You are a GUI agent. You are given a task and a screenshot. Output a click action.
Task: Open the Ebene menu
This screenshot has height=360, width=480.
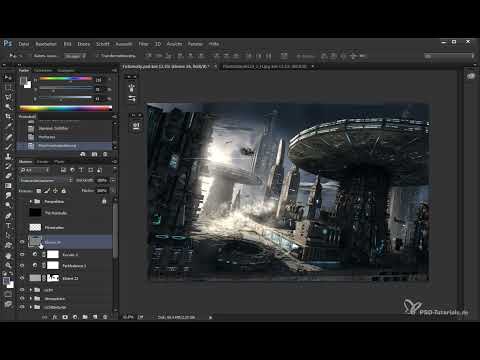pos(84,44)
